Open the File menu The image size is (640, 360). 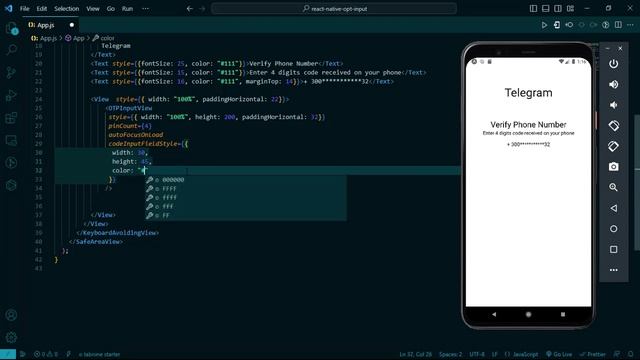pos(24,9)
